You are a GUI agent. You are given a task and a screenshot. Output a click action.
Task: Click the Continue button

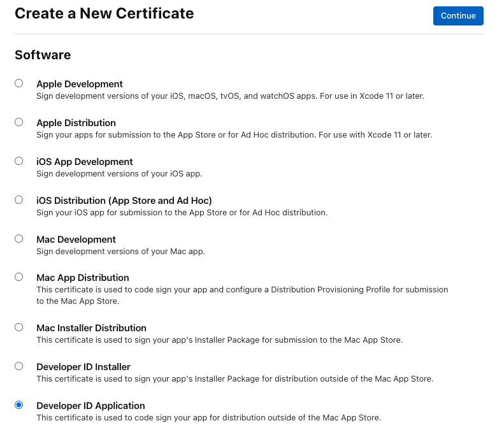457,16
